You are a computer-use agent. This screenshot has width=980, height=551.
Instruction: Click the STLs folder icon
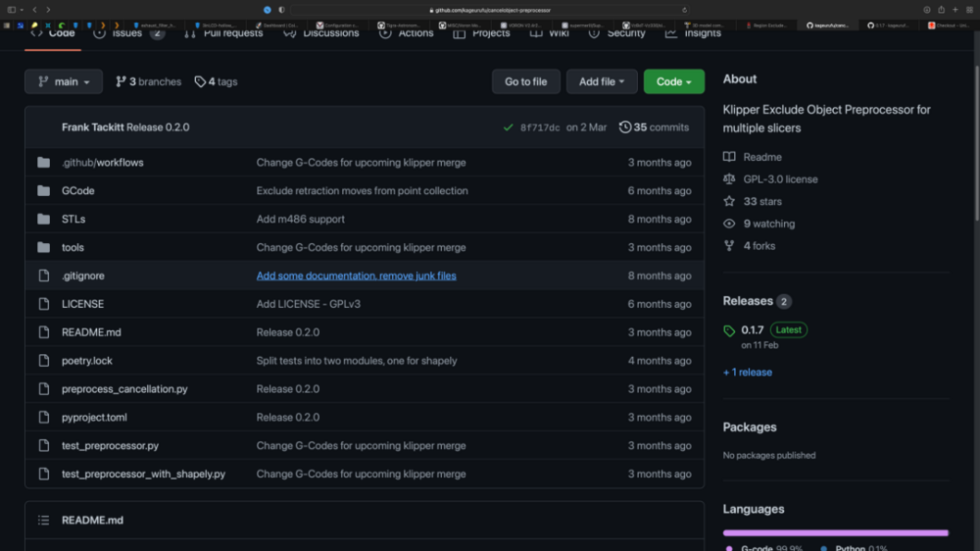click(x=44, y=219)
